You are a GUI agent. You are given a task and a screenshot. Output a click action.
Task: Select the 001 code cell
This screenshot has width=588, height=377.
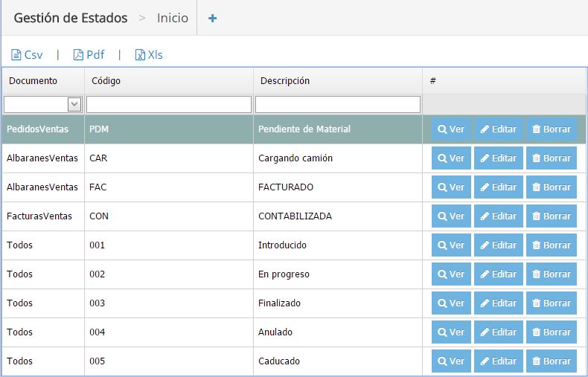[169, 245]
